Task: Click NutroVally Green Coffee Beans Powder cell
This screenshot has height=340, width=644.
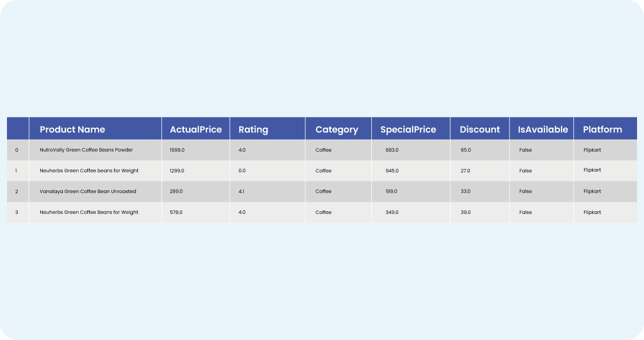Action: coord(86,150)
